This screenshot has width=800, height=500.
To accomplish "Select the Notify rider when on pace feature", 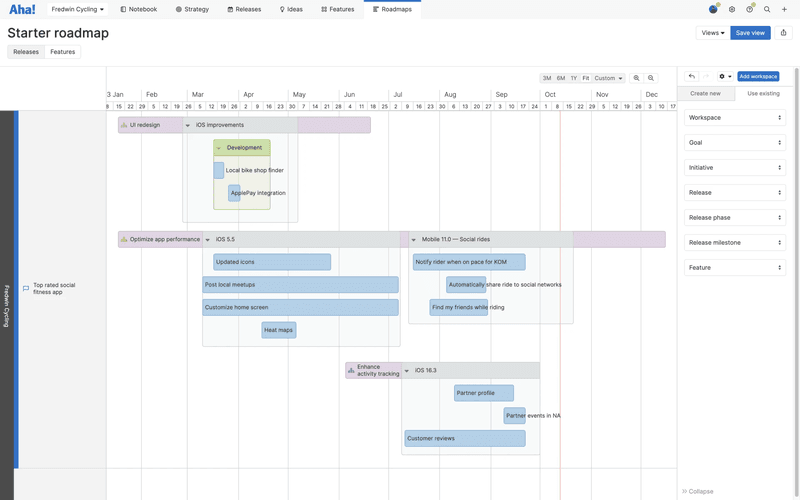I will coord(469,262).
